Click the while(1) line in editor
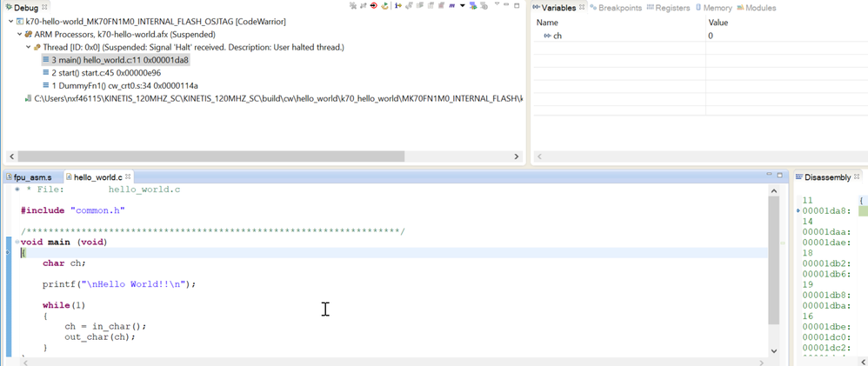Screen dimensions: 868x366 pos(63,305)
